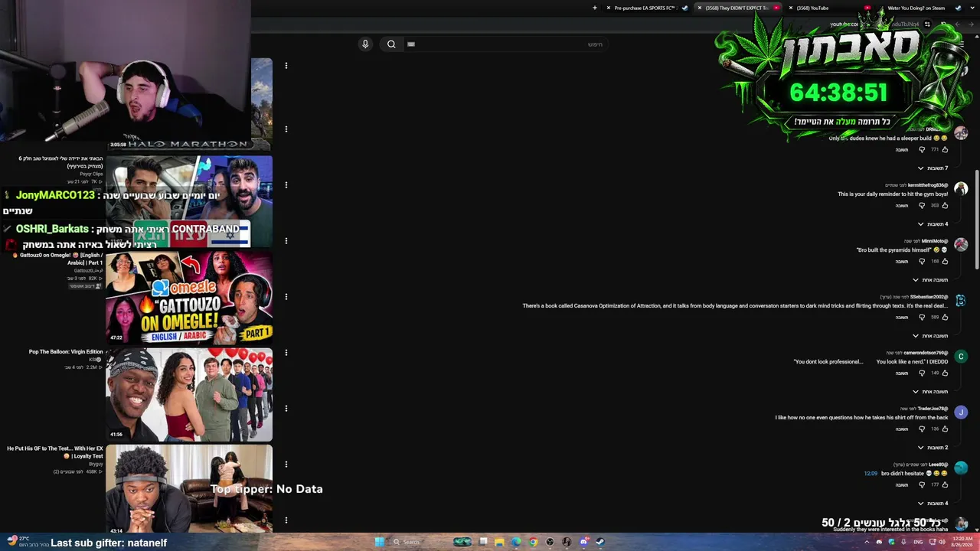This screenshot has width=980, height=551.
Task: Expand the reply under pyramids comment
Action: click(930, 280)
